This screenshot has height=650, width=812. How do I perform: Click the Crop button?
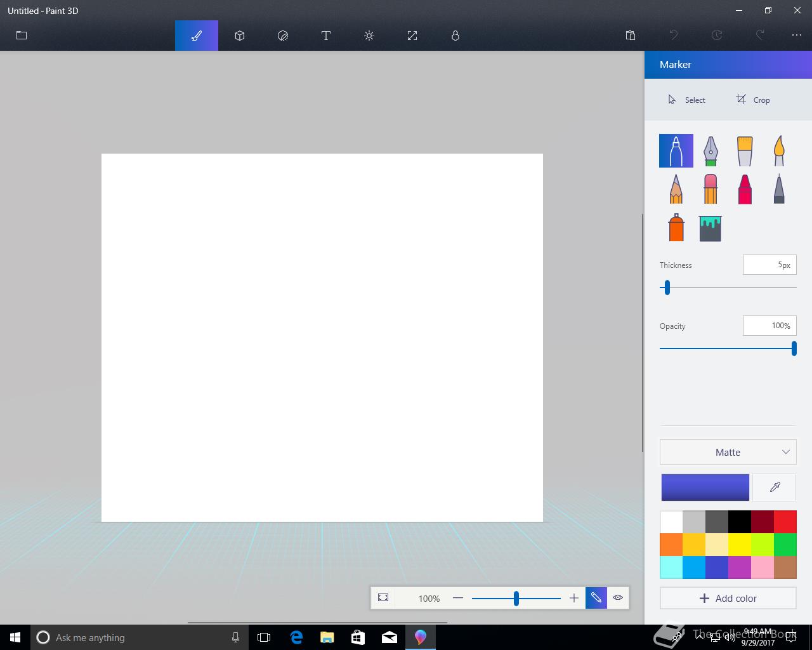(x=753, y=100)
